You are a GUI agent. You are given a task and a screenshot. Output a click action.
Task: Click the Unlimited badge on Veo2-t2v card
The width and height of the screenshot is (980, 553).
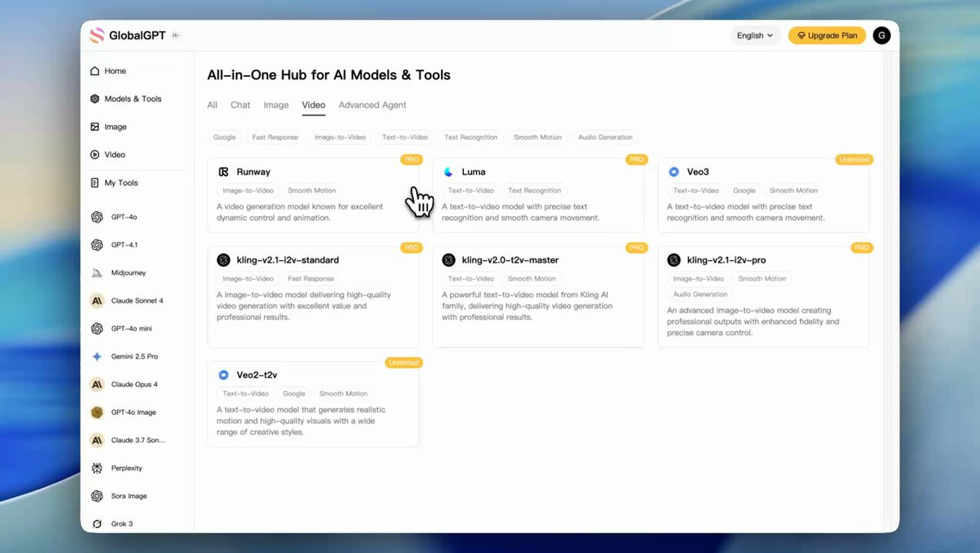point(404,362)
